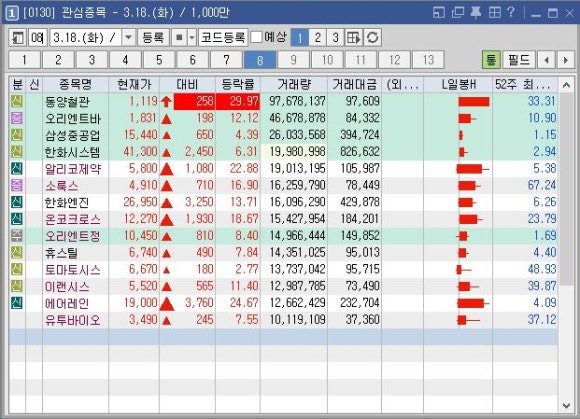Click the vertical scrollbar thumb
Viewport: 580px width, 419px height.
click(x=566, y=189)
